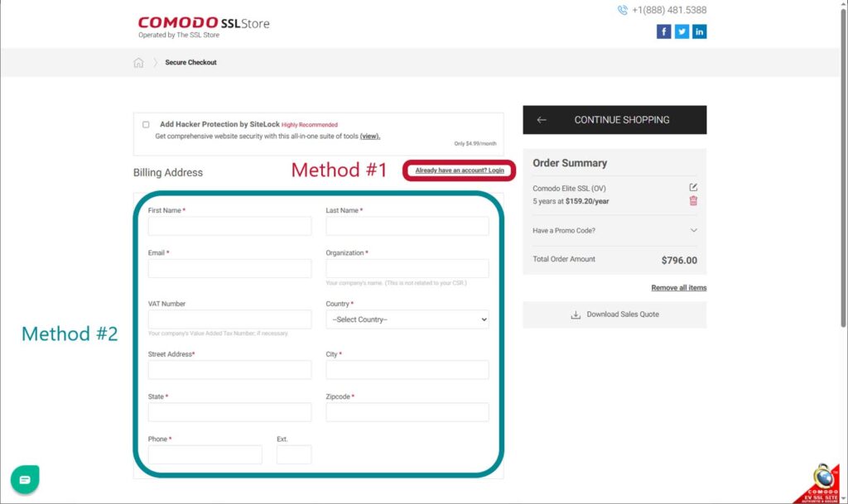Screen dimensions: 848x504
Task: Focus the City input field
Action: (407, 370)
